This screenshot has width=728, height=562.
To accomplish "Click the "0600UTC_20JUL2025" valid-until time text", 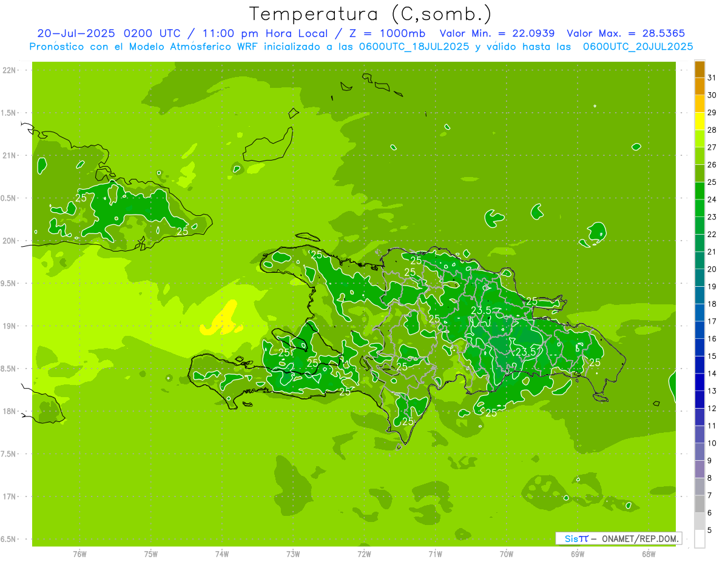I will pyautogui.click(x=637, y=47).
